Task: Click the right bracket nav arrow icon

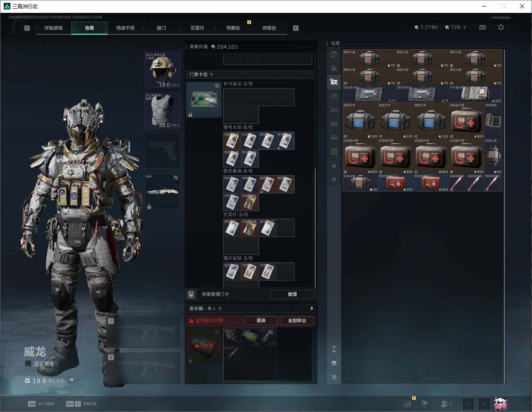Action: tap(295, 28)
